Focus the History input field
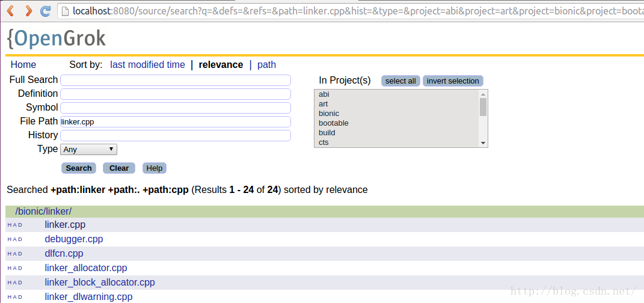This screenshot has height=303, width=644. (x=176, y=135)
